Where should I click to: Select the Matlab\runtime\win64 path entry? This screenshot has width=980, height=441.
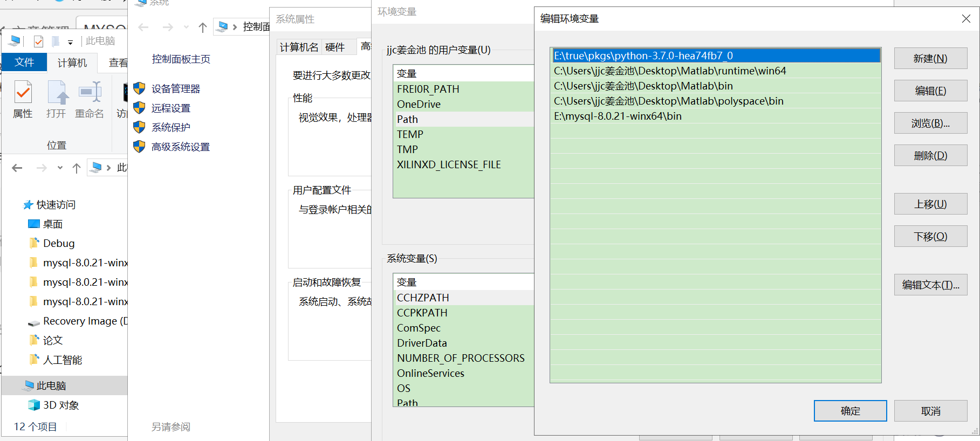tap(716, 71)
